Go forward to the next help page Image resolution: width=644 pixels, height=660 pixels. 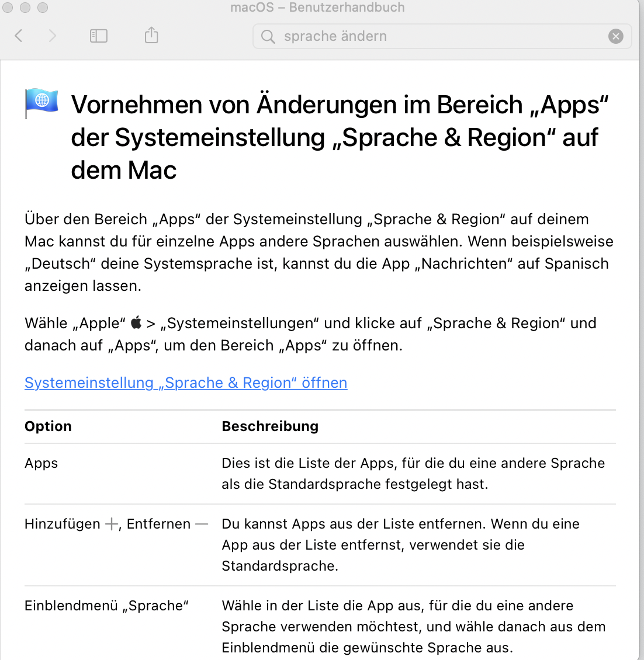[x=52, y=36]
